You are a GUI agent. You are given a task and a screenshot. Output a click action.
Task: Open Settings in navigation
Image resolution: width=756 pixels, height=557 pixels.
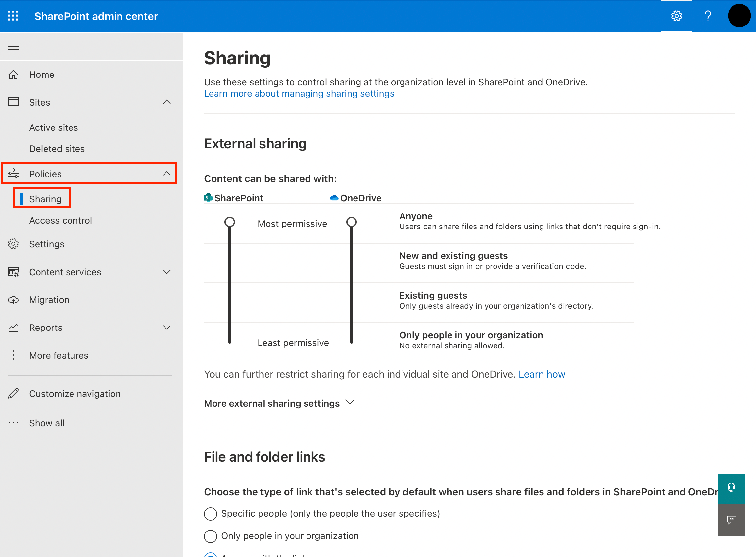(x=47, y=244)
